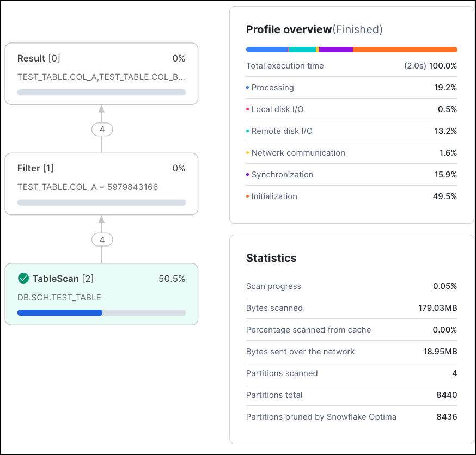
Task: Click the Total execution time row
Action: [x=351, y=66]
